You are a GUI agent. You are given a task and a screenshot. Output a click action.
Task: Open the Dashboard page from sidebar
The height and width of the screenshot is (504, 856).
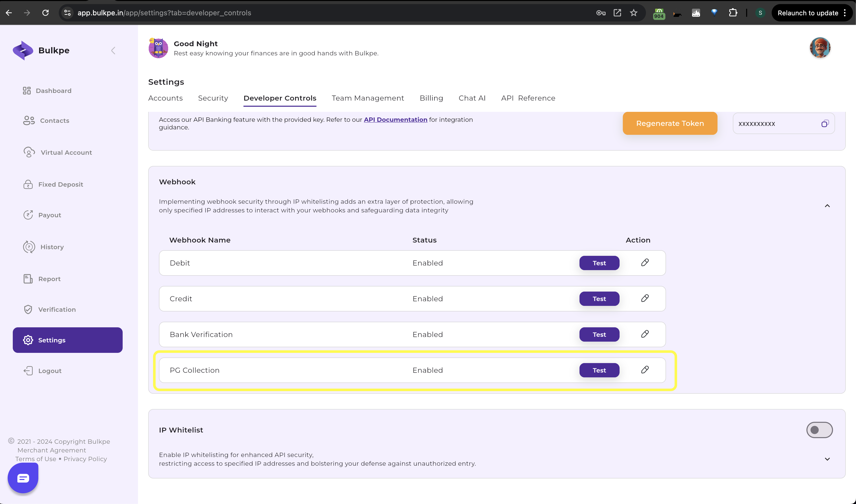pos(47,91)
